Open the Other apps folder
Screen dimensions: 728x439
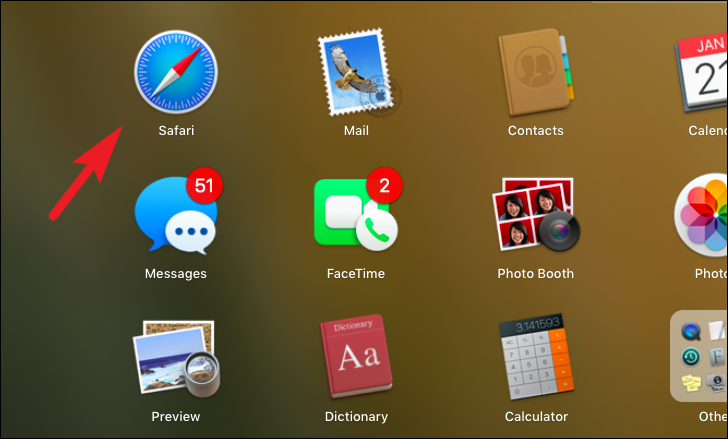pos(699,356)
